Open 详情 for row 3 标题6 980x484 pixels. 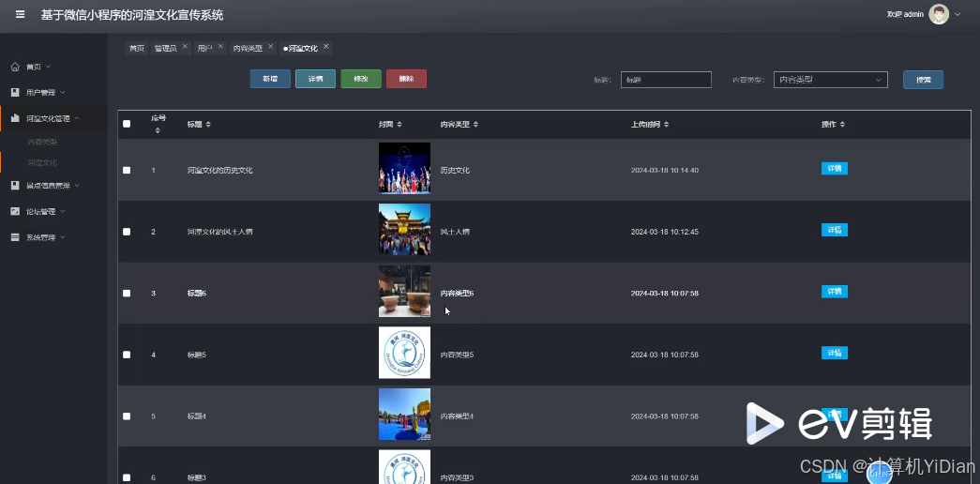click(835, 292)
